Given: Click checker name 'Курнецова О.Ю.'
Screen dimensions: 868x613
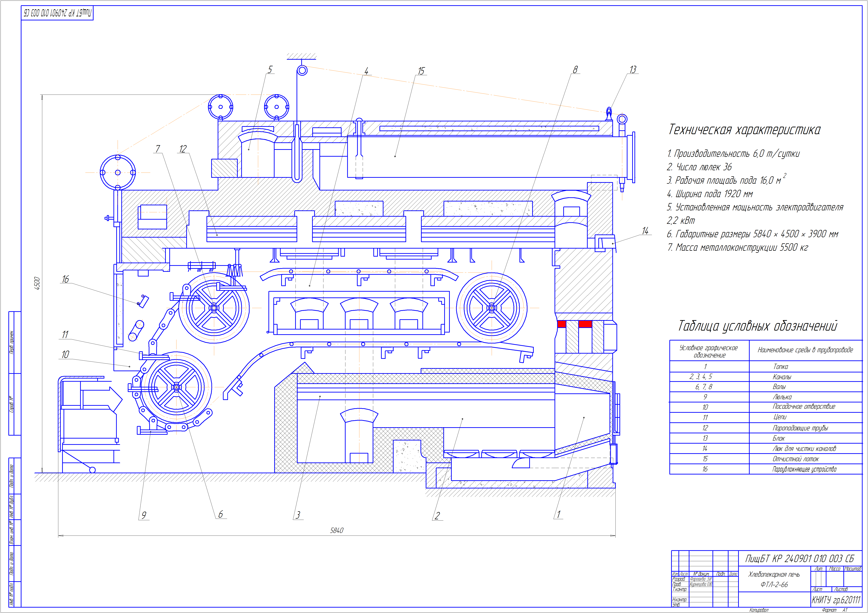Looking at the screenshot, I should coord(701,584).
